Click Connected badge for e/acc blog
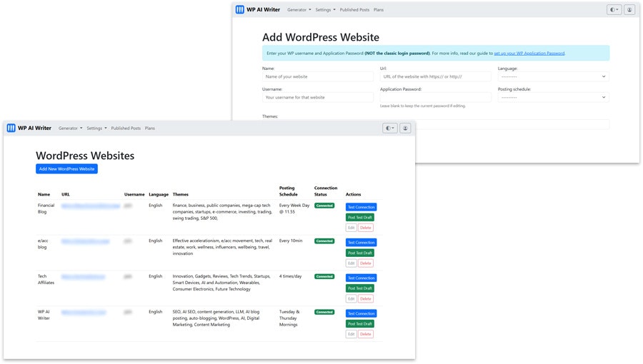Screen dimensions: 643x364 coord(324,241)
